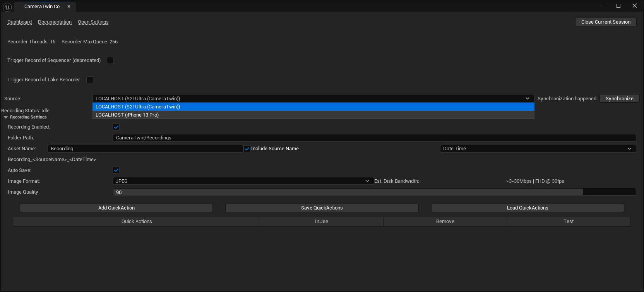Click the Open Settings link
The height and width of the screenshot is (292, 644).
point(93,22)
